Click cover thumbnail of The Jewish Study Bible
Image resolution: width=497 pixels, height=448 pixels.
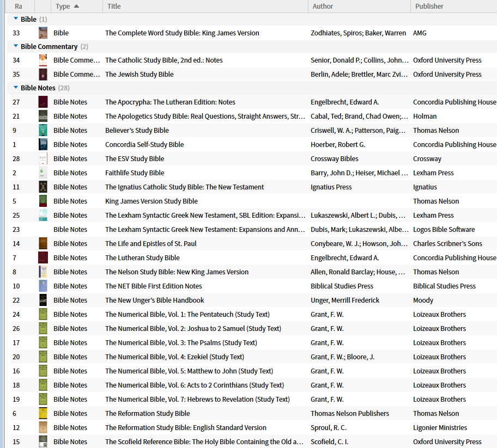[43, 75]
